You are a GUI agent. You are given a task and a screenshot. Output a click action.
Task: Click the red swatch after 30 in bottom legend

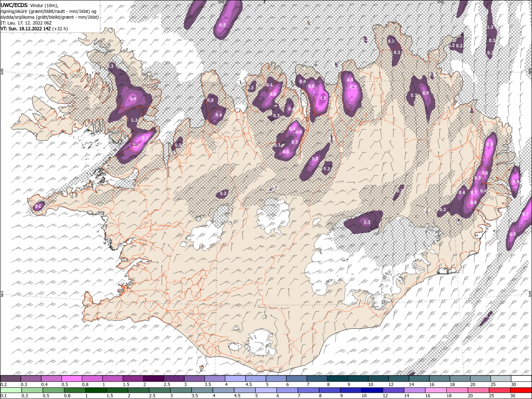pyautogui.click(x=521, y=390)
